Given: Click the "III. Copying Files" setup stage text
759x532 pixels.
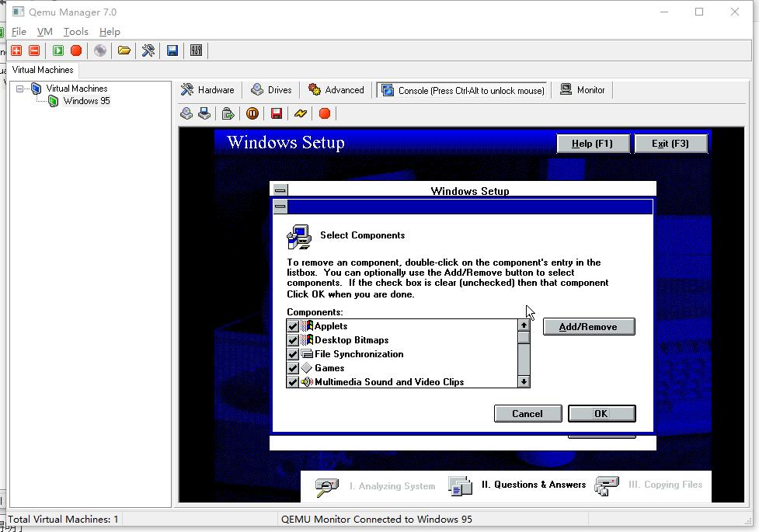Looking at the screenshot, I should (665, 485).
